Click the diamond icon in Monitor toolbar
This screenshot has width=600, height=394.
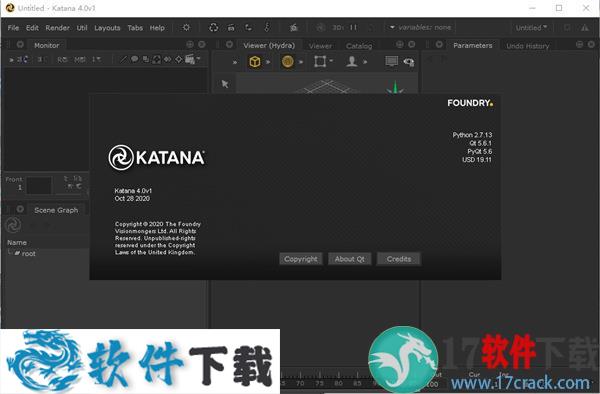tap(179, 59)
